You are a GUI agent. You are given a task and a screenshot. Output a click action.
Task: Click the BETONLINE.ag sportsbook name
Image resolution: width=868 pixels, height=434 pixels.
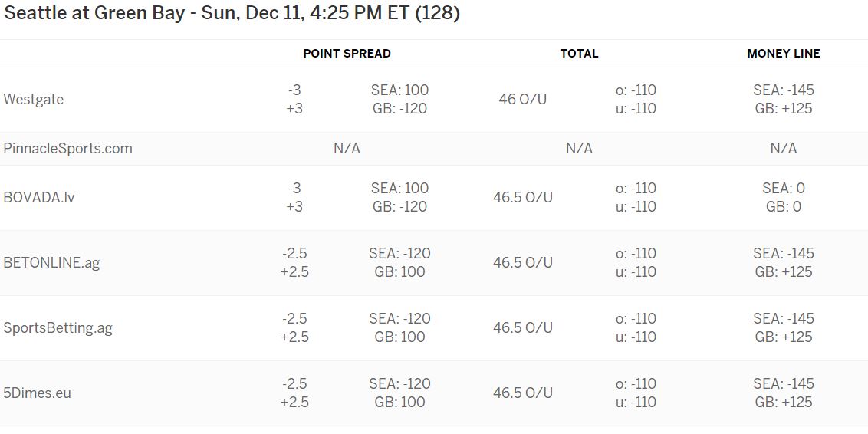[51, 263]
